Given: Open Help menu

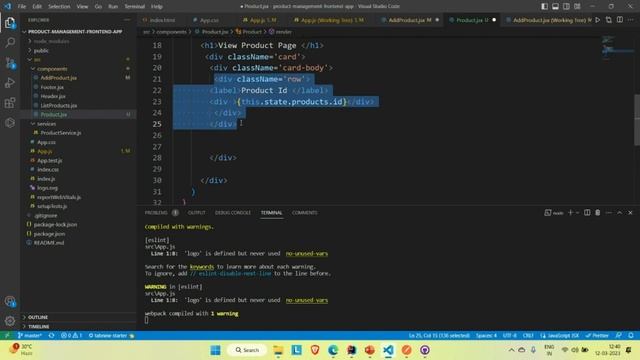Looking at the screenshot, I should [157, 7].
